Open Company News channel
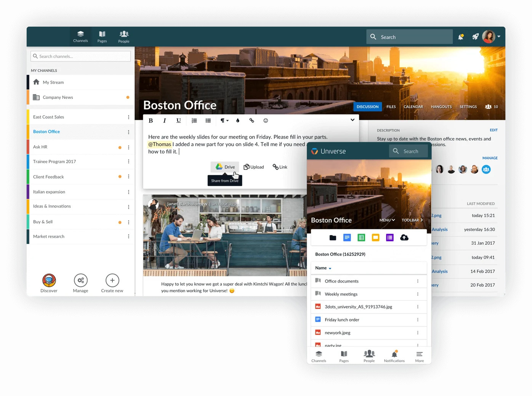 tap(81, 97)
